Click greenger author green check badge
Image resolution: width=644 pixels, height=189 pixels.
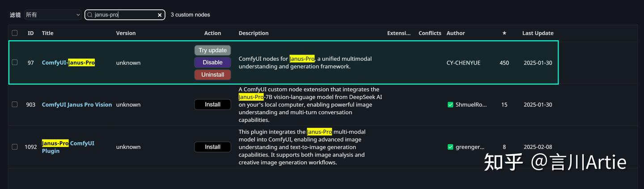pos(450,147)
